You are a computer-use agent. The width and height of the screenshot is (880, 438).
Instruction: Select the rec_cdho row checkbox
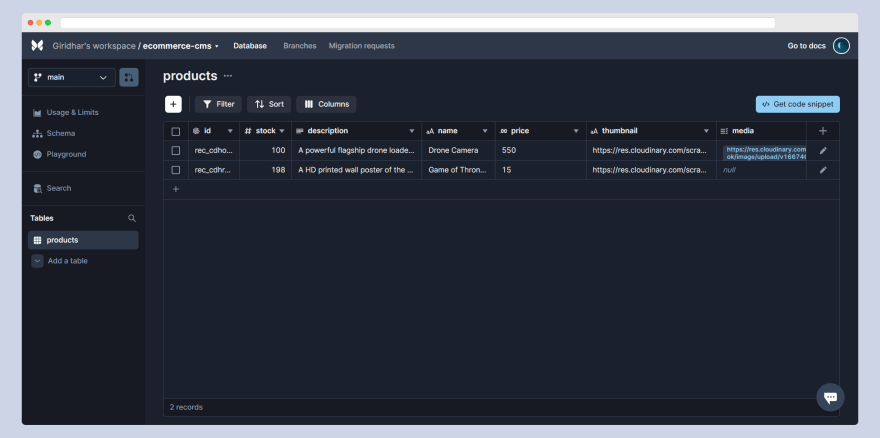point(176,150)
